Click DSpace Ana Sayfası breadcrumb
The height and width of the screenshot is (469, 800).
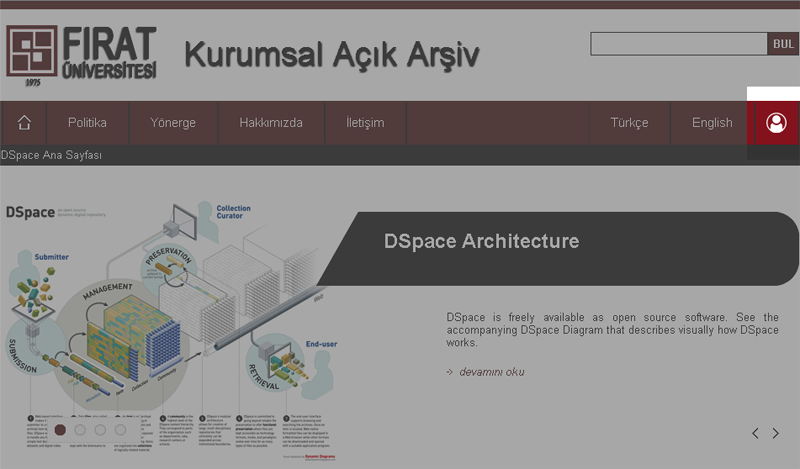click(51, 155)
